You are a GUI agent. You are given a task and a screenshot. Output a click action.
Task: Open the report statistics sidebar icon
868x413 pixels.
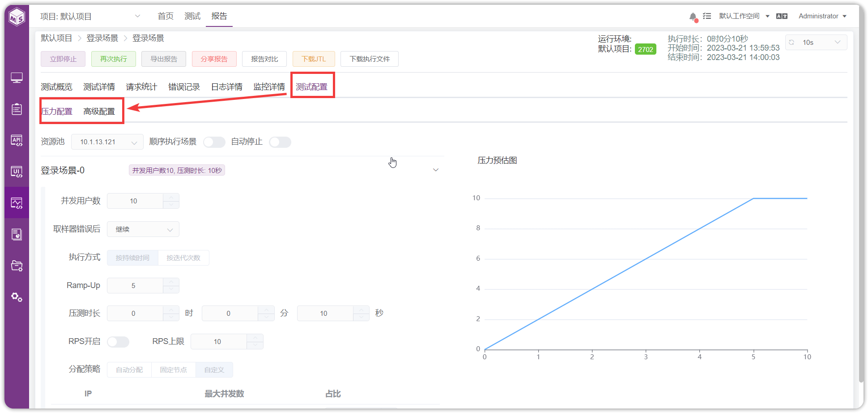tap(17, 234)
